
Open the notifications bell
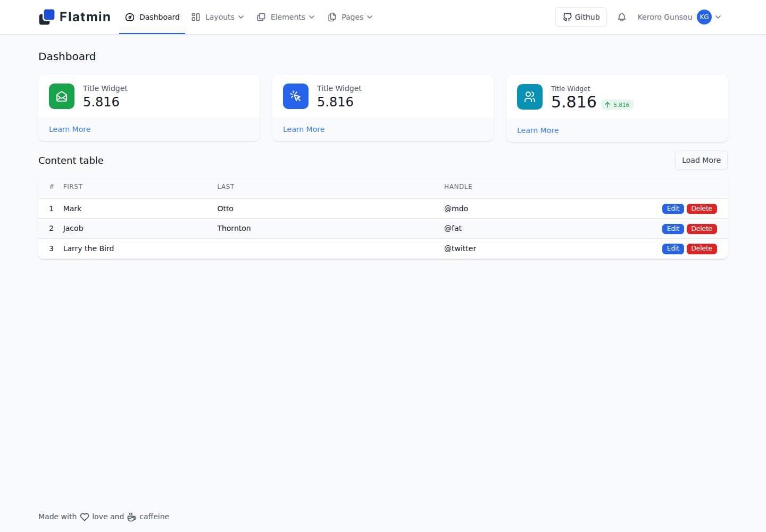[622, 17]
